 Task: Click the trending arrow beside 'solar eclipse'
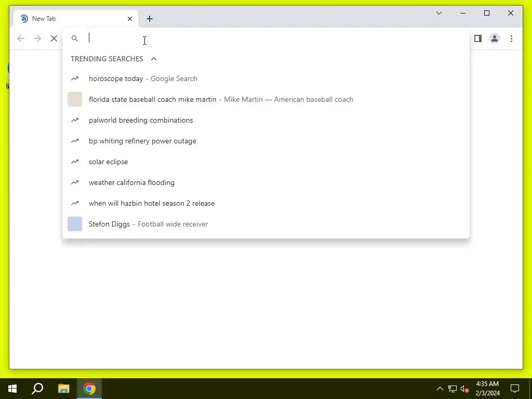tap(75, 162)
